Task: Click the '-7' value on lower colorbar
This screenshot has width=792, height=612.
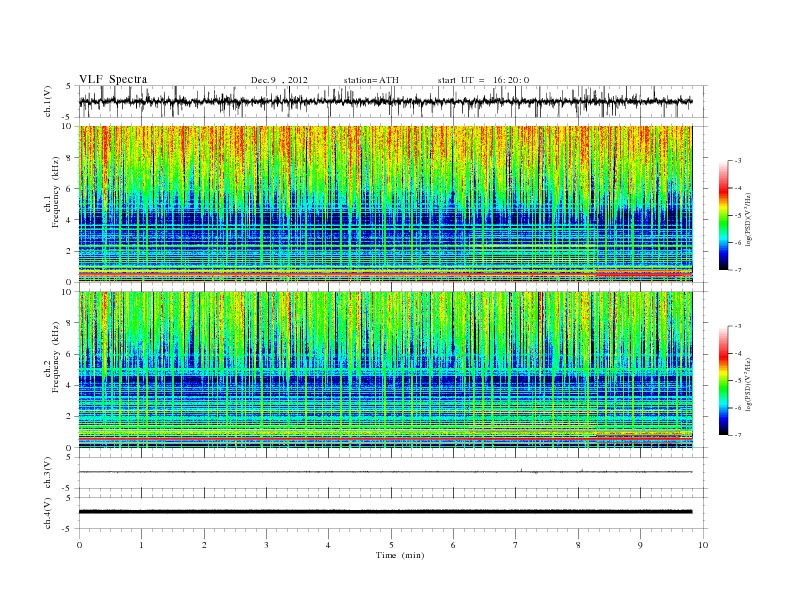Action: pyautogui.click(x=737, y=435)
